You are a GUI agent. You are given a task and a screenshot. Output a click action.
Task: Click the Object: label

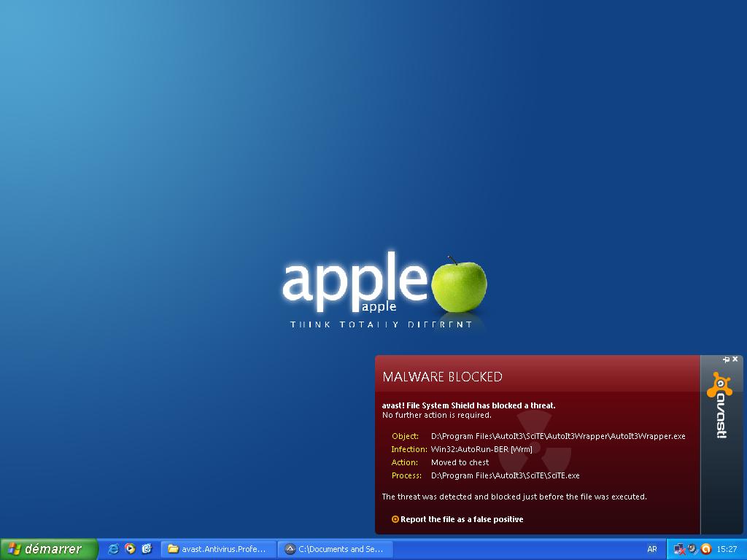coord(405,436)
